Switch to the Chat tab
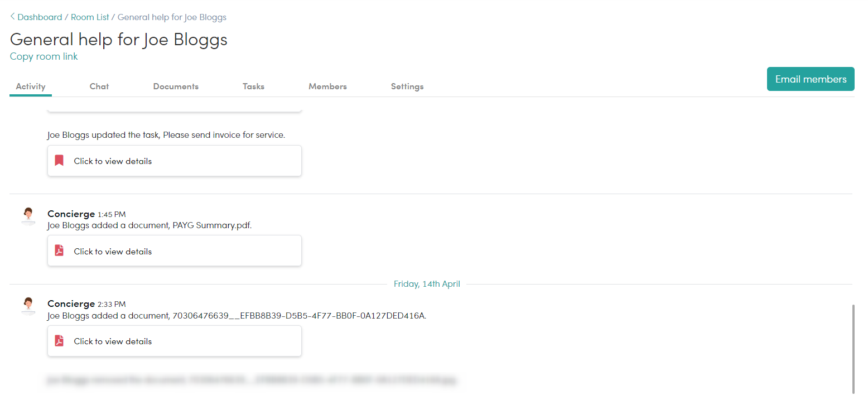Image resolution: width=868 pixels, height=419 pixels. click(99, 86)
